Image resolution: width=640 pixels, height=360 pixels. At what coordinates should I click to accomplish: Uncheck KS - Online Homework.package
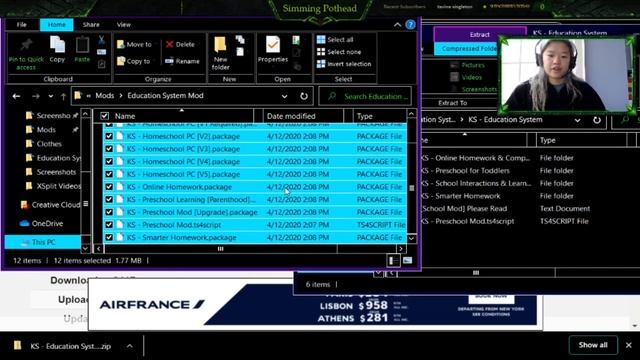tap(109, 187)
